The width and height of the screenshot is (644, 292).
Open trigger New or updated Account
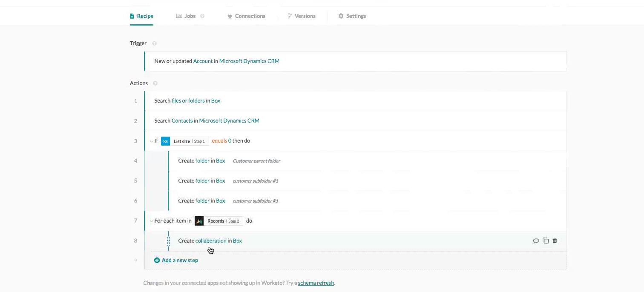click(x=355, y=61)
